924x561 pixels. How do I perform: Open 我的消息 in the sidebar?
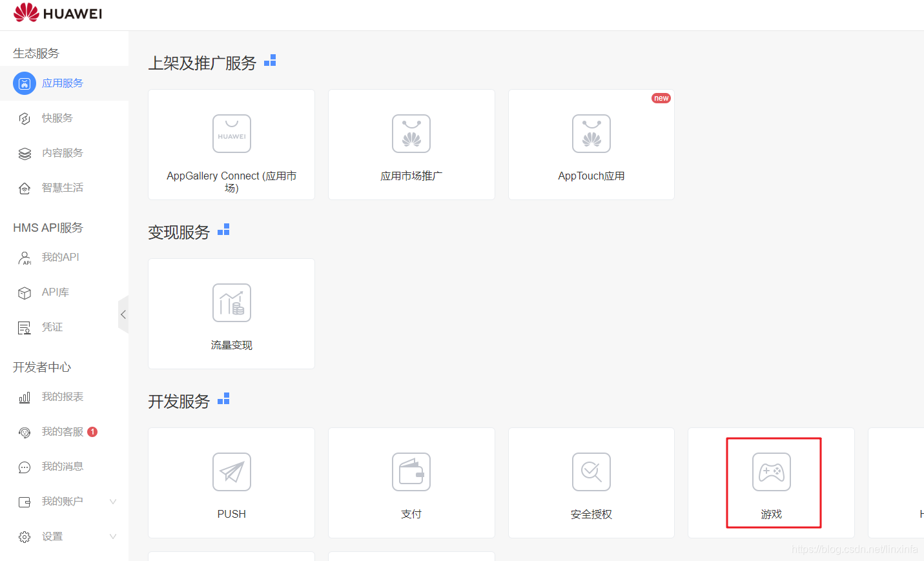coord(64,467)
